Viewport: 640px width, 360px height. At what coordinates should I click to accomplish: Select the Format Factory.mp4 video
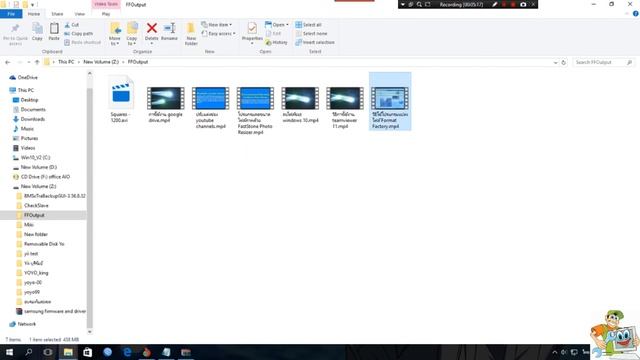point(390,102)
